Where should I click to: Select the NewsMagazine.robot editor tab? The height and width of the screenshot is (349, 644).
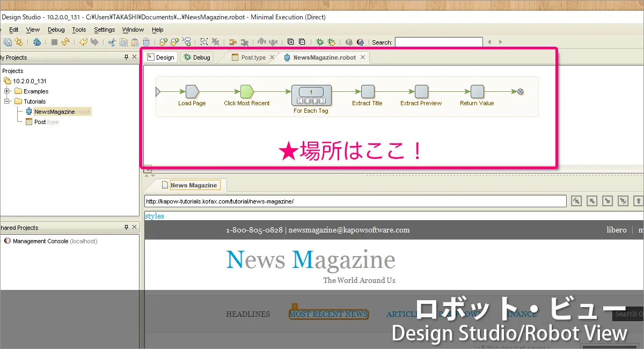(324, 57)
